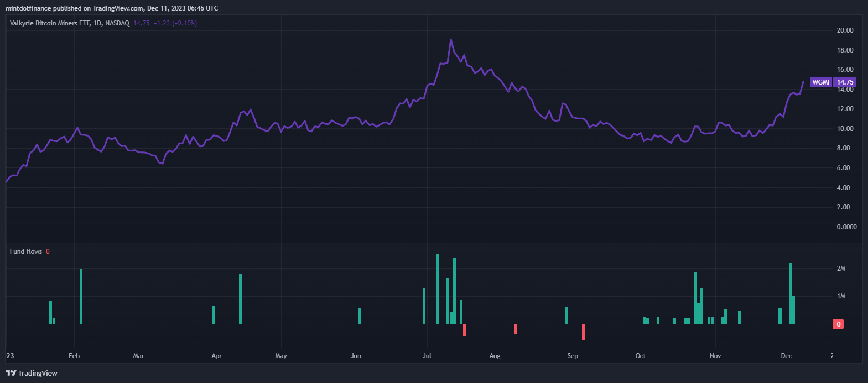Click the red outflow bar in early September
This screenshot has height=383, width=868.
point(583,332)
